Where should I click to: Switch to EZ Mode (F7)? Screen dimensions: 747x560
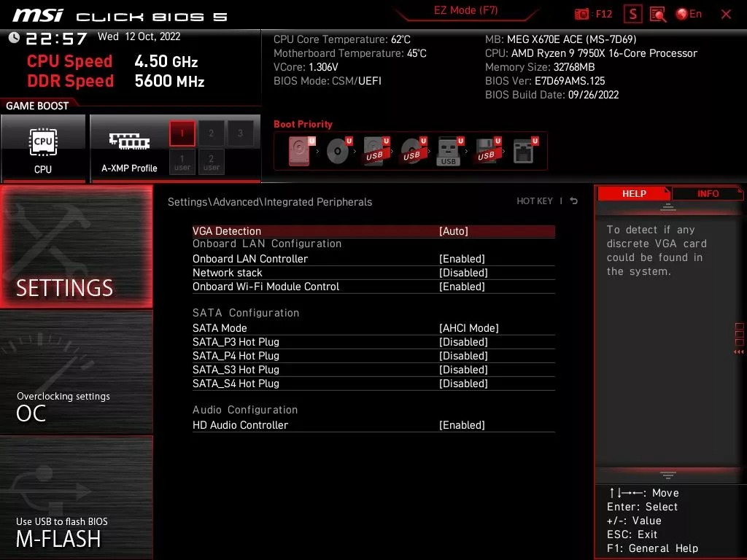[465, 11]
